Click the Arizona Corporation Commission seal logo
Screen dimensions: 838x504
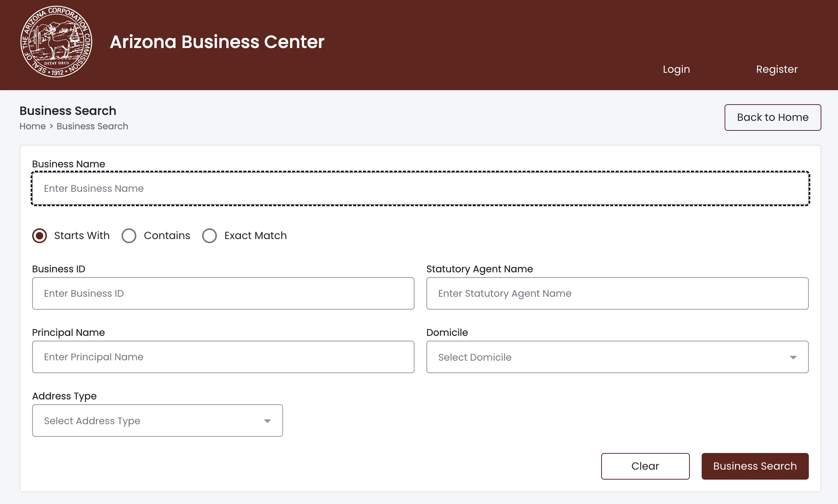[56, 41]
